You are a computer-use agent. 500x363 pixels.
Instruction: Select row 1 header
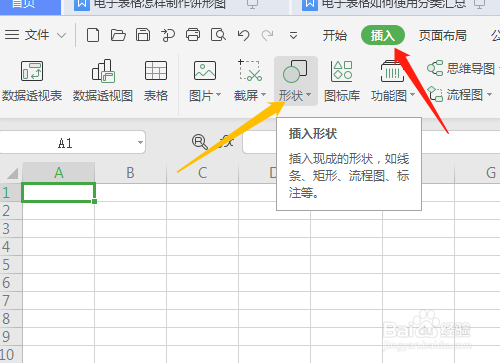pyautogui.click(x=11, y=192)
